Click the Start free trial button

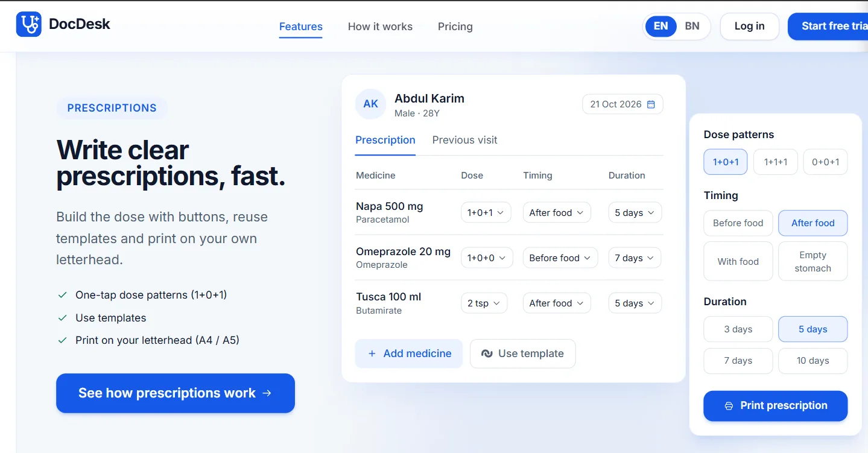pos(828,26)
